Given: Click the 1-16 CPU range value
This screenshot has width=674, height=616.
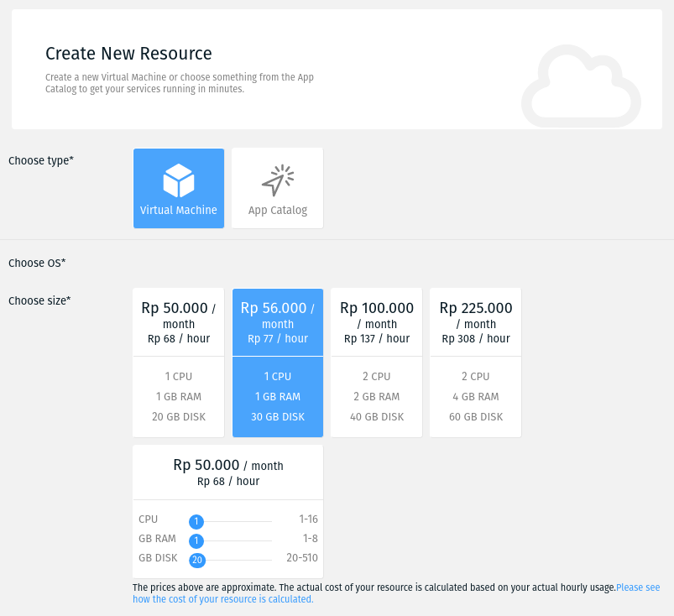Looking at the screenshot, I should pos(308,519).
